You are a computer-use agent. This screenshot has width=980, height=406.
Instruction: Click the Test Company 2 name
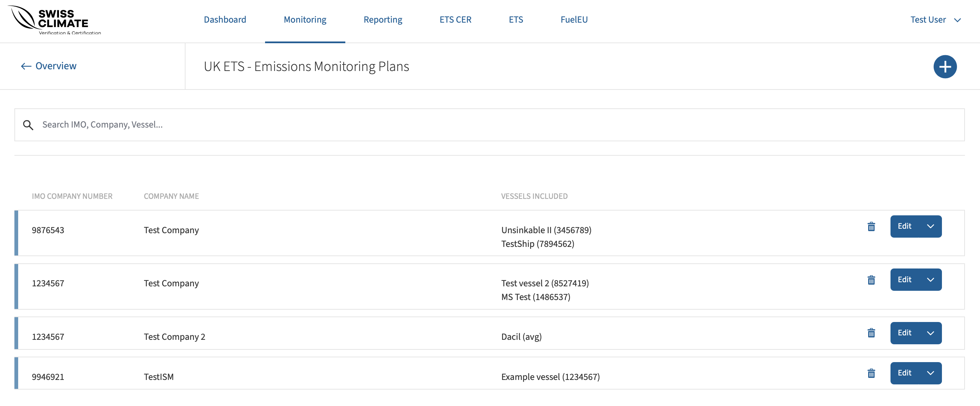tap(174, 337)
